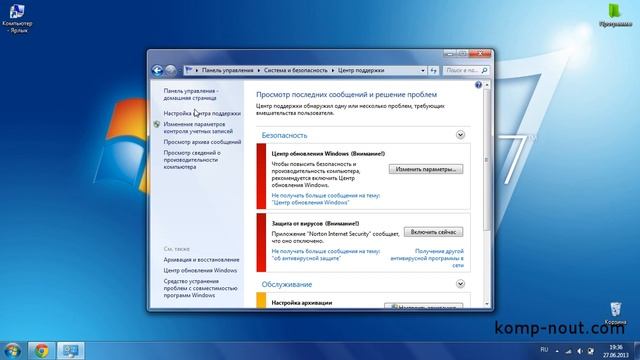
Task: Collapse the Безопасность section chevron
Action: coord(460,135)
